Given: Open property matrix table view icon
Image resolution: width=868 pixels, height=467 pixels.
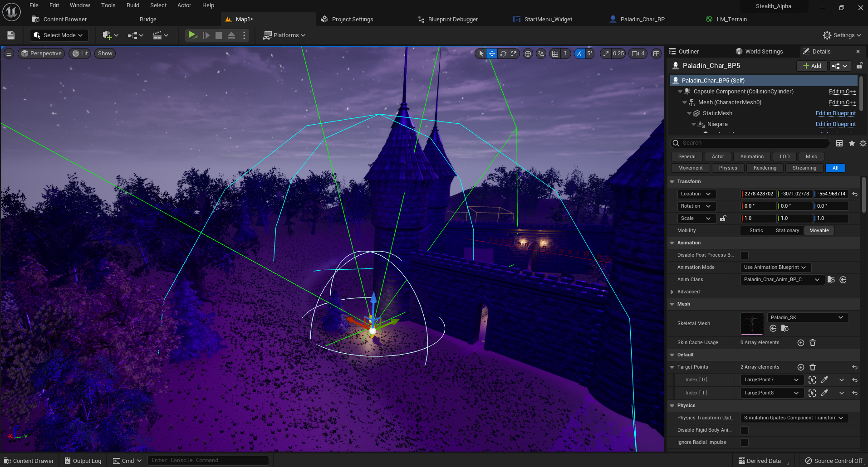Looking at the screenshot, I should pyautogui.click(x=839, y=143).
